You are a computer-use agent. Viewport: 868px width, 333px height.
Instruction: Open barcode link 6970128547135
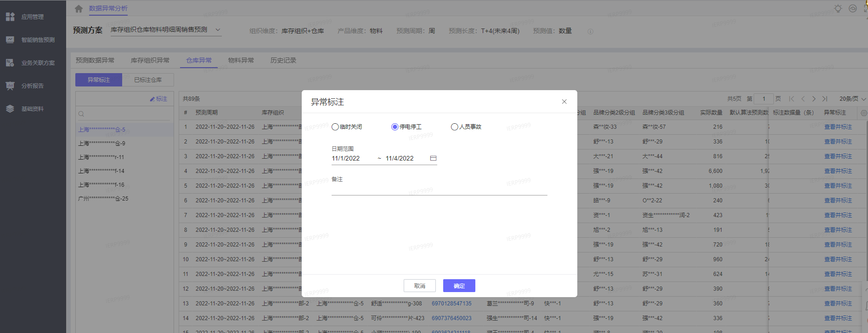(451, 304)
